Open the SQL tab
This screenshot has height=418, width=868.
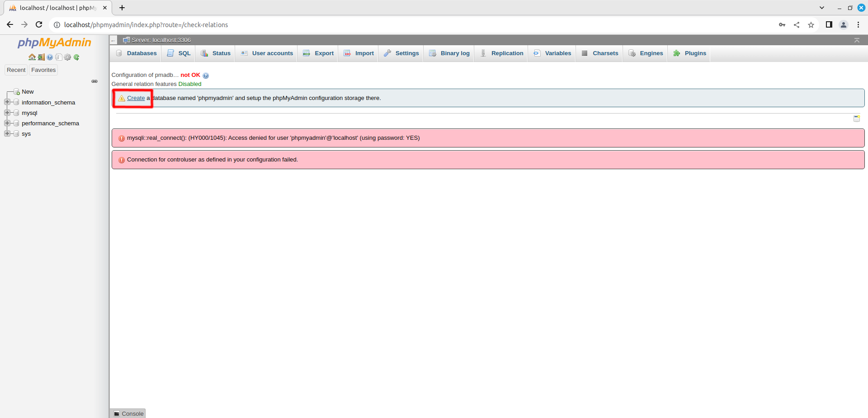(x=179, y=53)
